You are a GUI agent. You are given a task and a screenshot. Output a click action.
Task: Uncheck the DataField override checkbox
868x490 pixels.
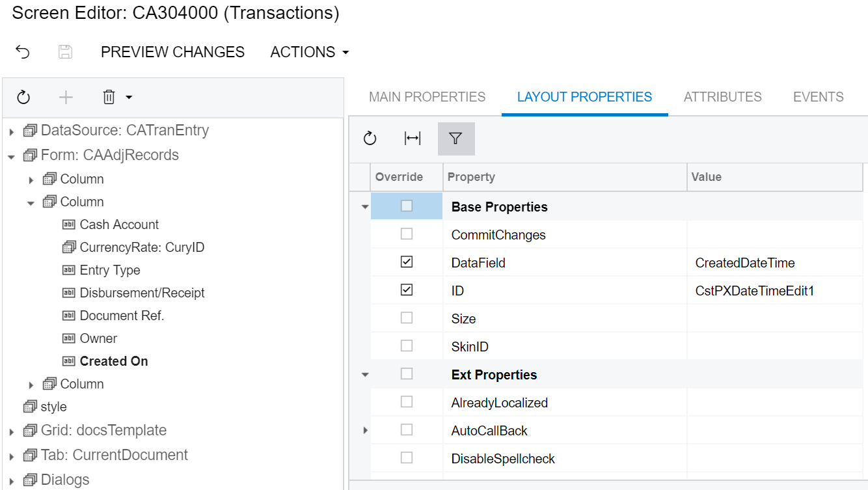[x=407, y=262]
